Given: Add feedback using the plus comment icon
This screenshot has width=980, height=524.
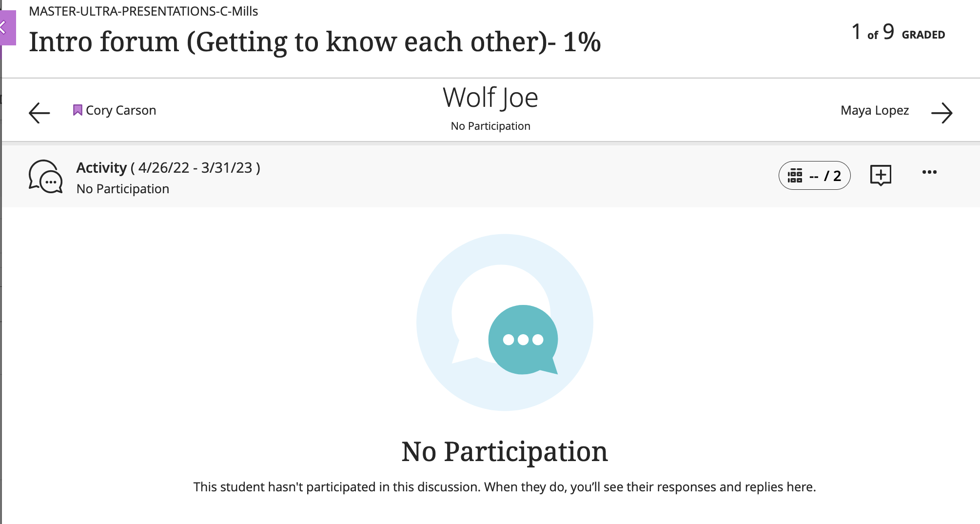Looking at the screenshot, I should (881, 175).
